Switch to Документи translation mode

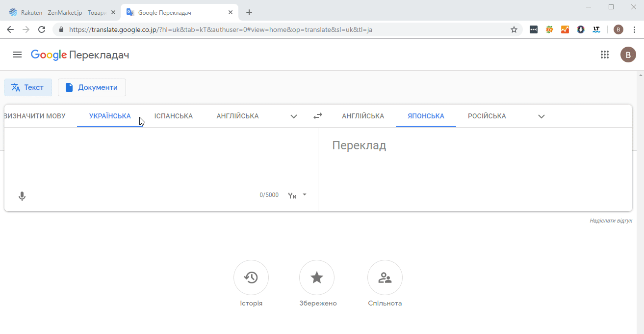click(92, 87)
